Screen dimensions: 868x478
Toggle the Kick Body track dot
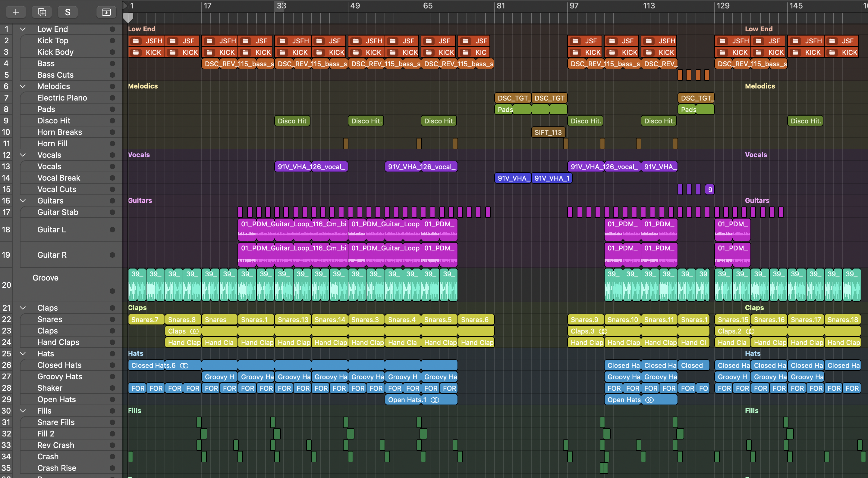click(112, 52)
